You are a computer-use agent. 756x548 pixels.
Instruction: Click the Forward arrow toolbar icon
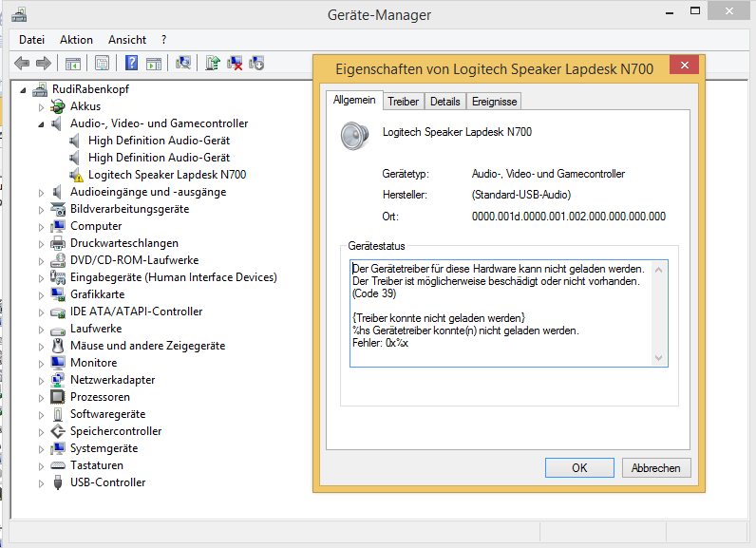point(44,63)
